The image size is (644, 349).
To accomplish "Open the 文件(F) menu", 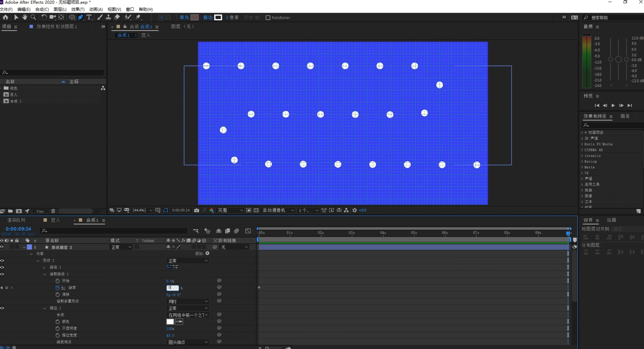I will (x=6, y=9).
